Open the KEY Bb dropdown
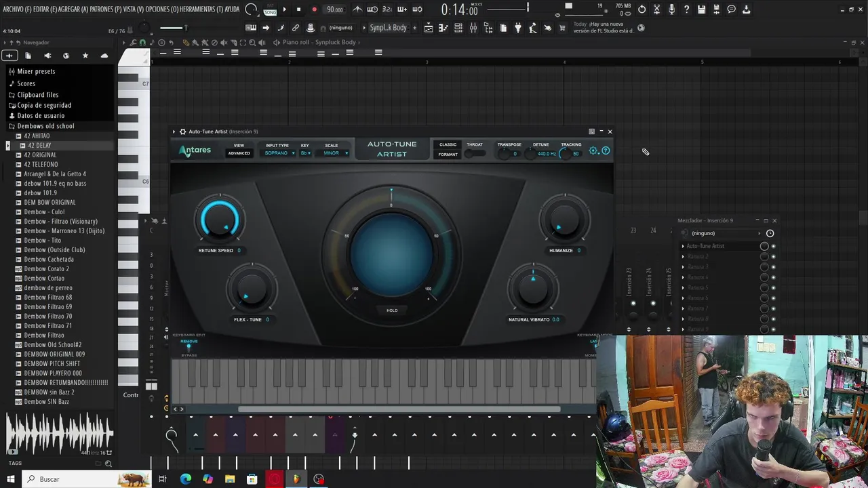Screen dimensions: 868x488 coord(306,153)
